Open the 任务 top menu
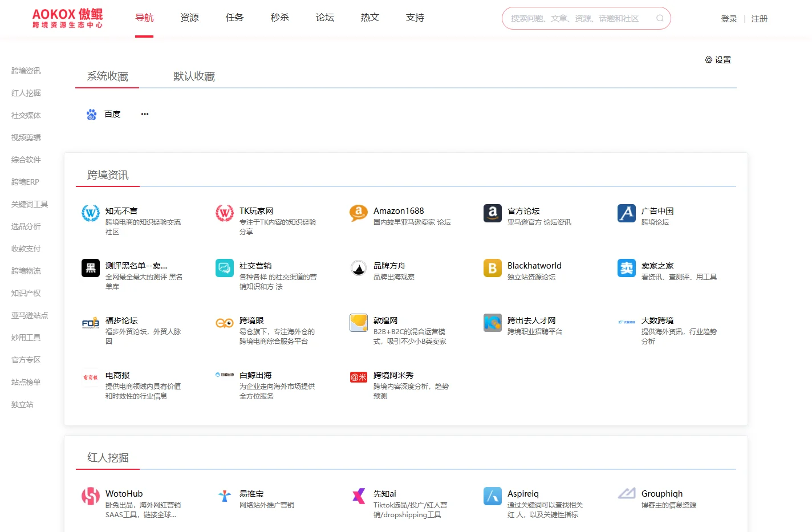 tap(234, 18)
